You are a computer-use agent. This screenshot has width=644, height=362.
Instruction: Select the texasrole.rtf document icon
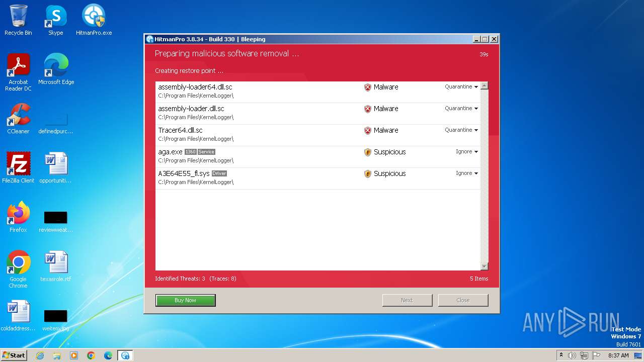coord(56,266)
